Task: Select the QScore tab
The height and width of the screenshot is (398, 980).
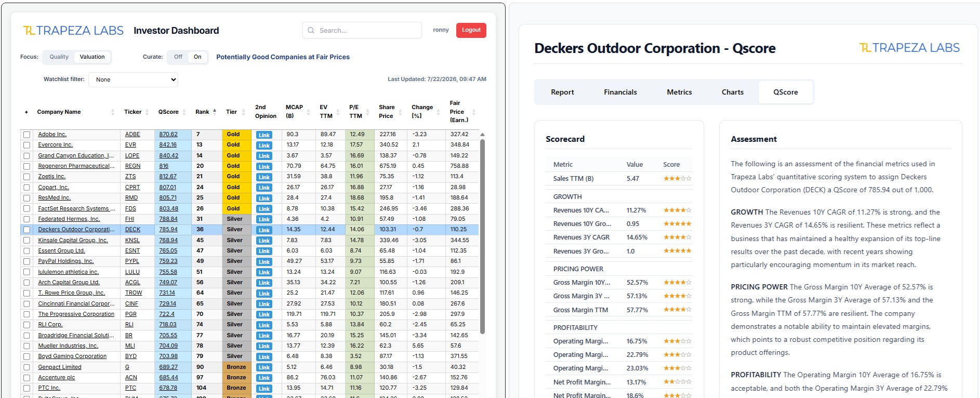Action: click(785, 92)
